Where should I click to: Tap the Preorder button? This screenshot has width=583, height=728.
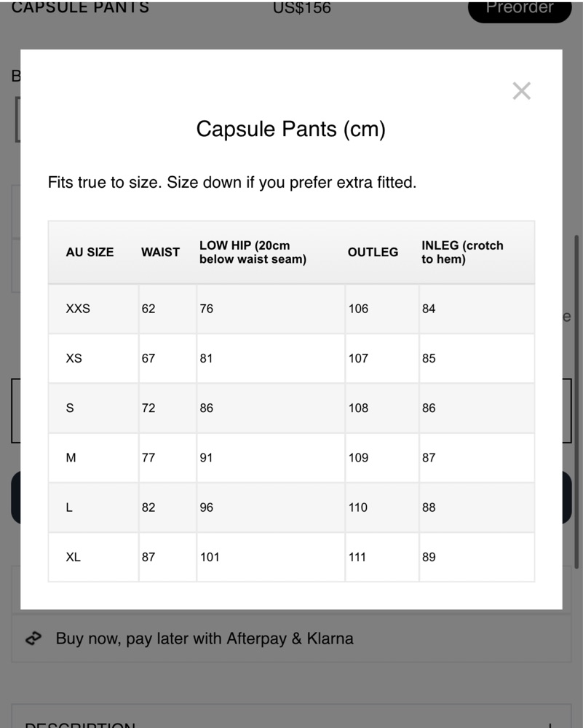click(520, 9)
